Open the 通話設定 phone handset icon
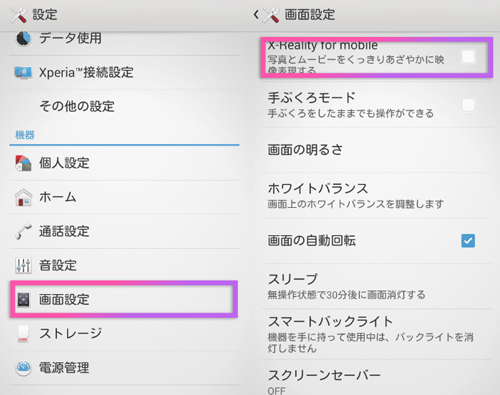 point(23,231)
